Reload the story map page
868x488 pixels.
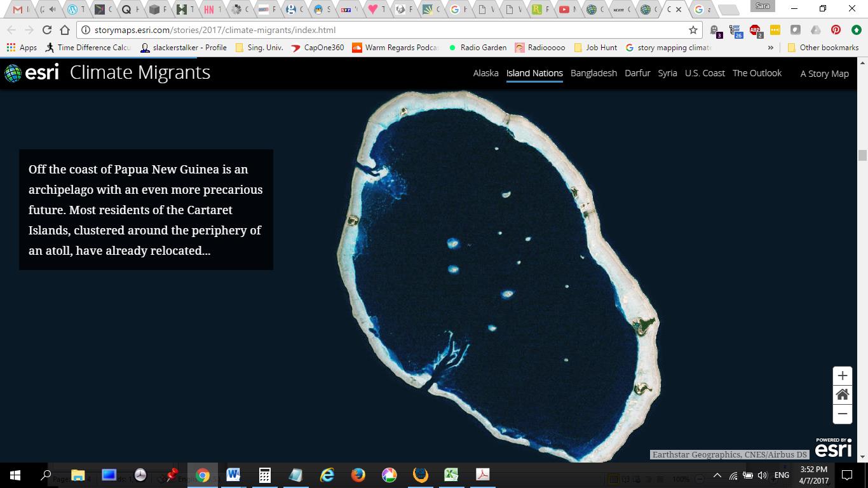coord(47,30)
